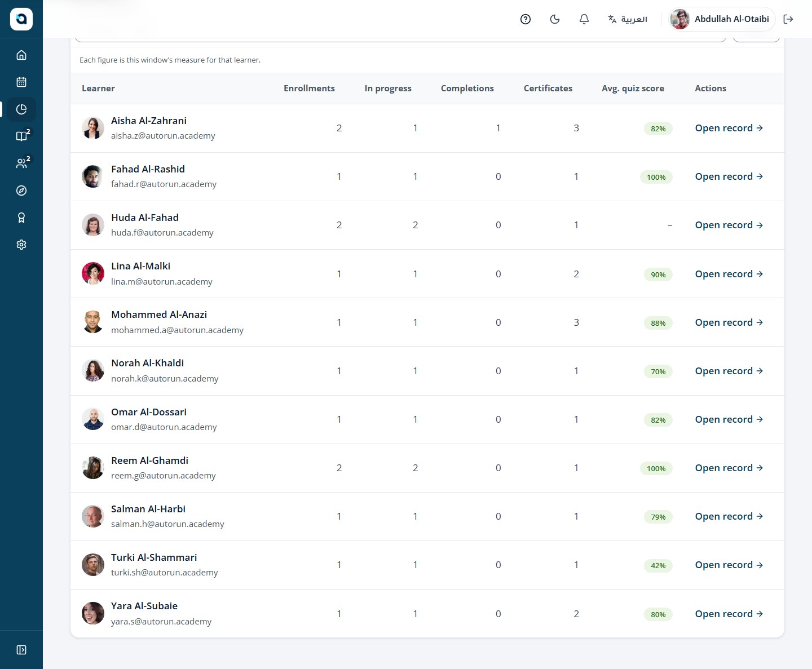Collapse sidebar using panel icon
Viewport: 812px width, 669px height.
point(21,650)
